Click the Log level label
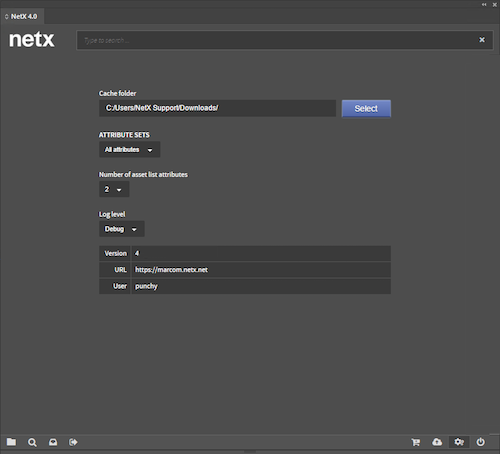Screen dimensions: 500x454 pyautogui.click(x=112, y=214)
